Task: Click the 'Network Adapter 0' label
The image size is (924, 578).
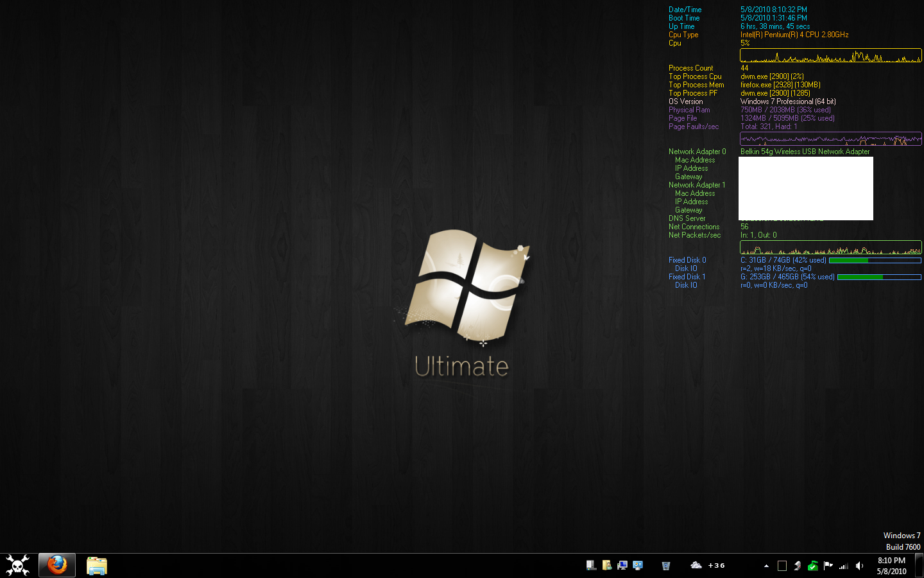Action: pyautogui.click(x=697, y=152)
